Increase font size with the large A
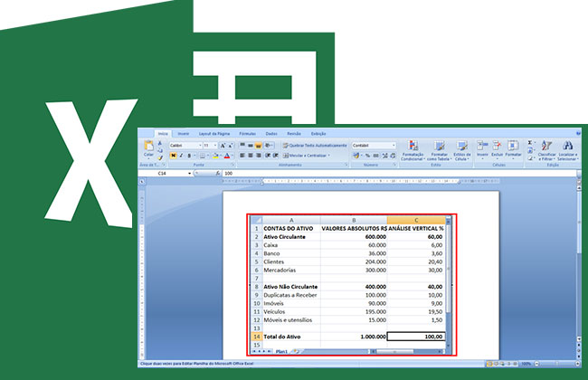Viewport: 588px width, 380px height. [x=223, y=145]
